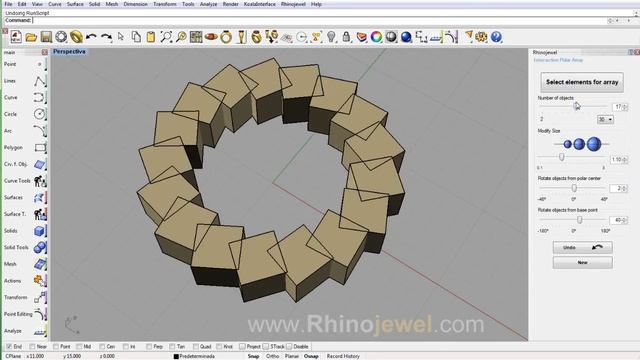Viewport: 640px width, 360px height.
Task: Enable the Quad osnap checkbox
Action: [196, 347]
